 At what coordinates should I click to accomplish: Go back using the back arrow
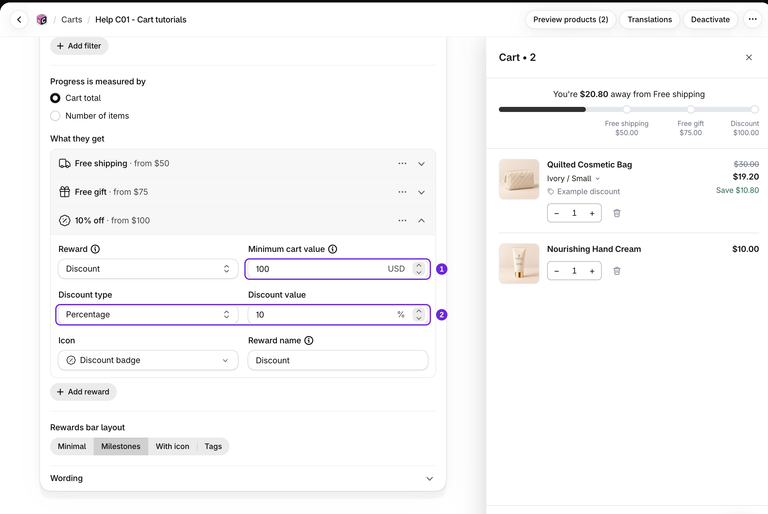click(19, 20)
